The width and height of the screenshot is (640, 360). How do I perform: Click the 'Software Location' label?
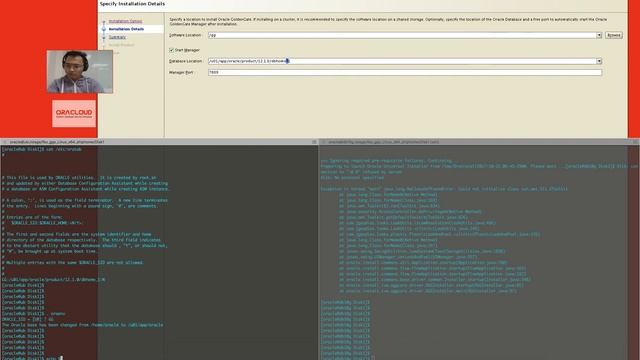pos(185,36)
